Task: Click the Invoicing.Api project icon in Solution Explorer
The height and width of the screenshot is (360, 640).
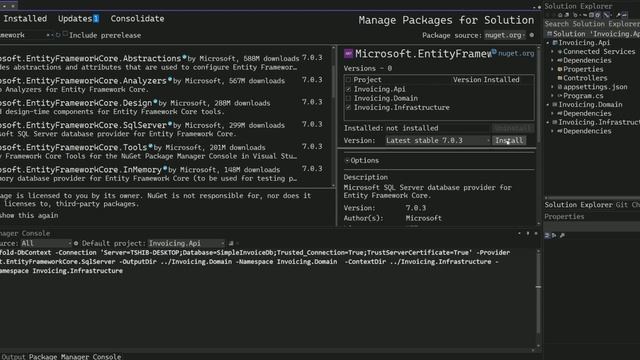Action: pyautogui.click(x=555, y=43)
